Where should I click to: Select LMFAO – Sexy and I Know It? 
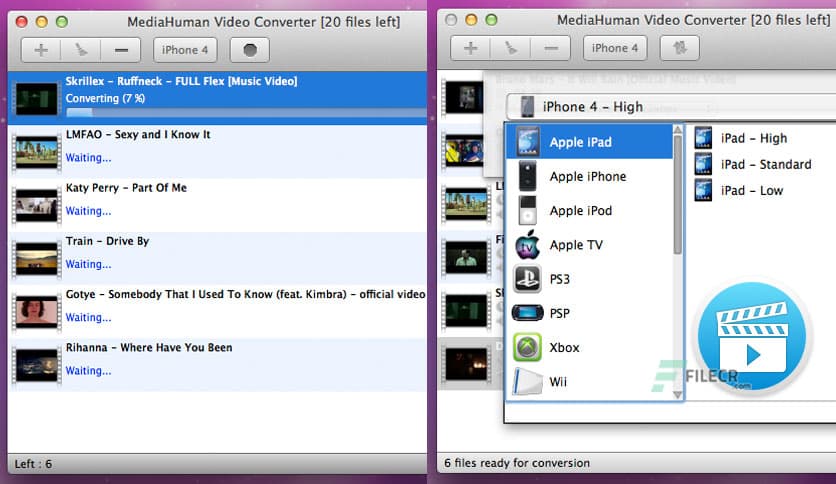coord(218,151)
